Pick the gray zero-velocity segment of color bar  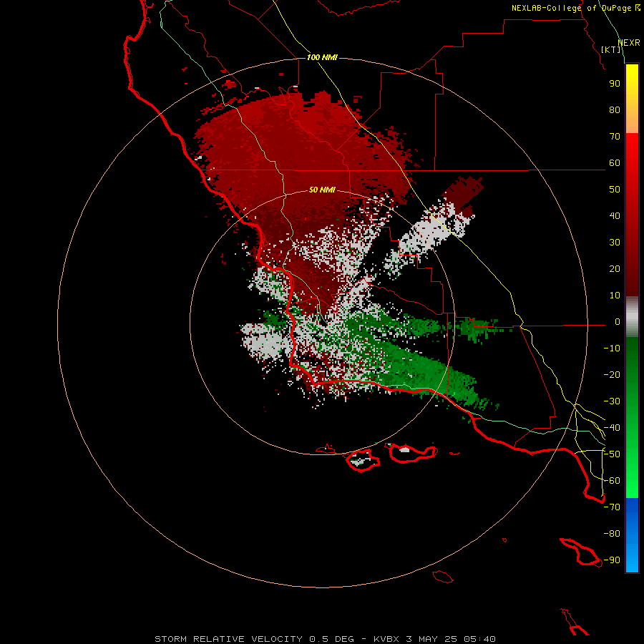(632, 317)
